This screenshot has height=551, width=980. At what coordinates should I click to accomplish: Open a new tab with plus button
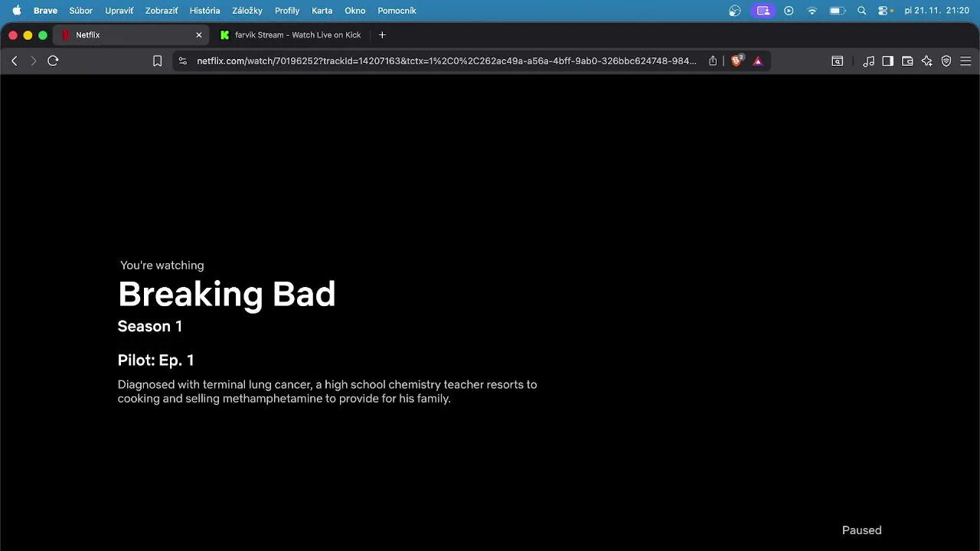(x=382, y=35)
